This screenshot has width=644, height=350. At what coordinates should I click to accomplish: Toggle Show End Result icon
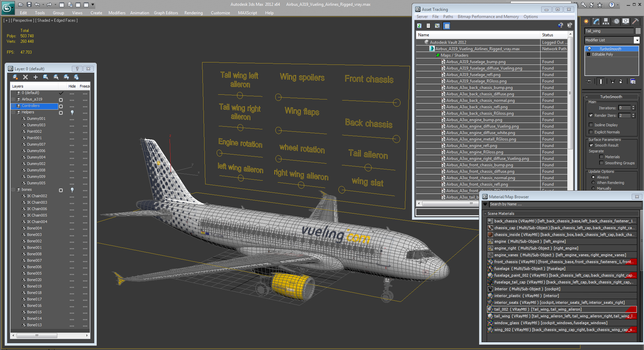(x=601, y=81)
